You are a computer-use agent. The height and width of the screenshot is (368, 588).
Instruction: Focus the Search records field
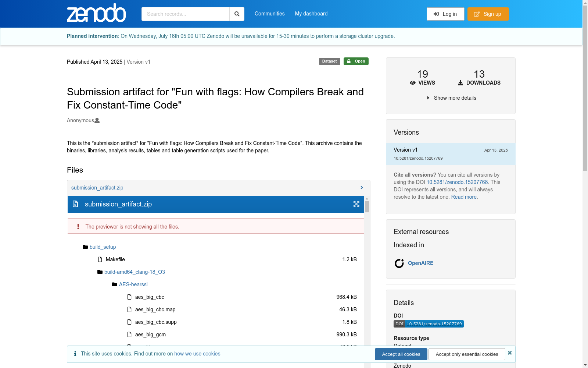pos(186,14)
